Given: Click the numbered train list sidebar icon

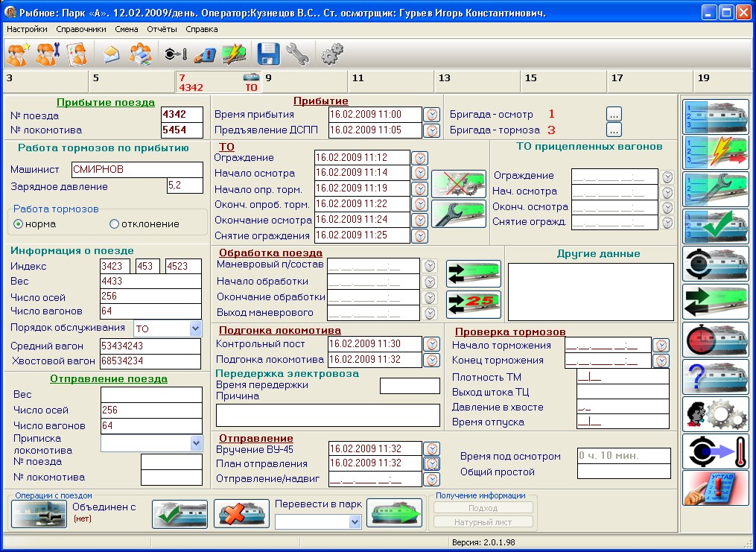Looking at the screenshot, I should pyautogui.click(x=716, y=115).
